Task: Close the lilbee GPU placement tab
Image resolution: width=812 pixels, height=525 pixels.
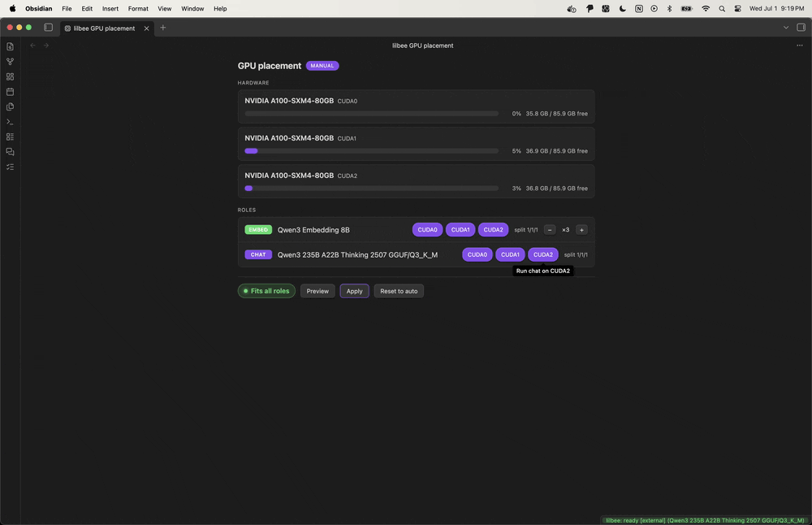Action: tap(146, 28)
